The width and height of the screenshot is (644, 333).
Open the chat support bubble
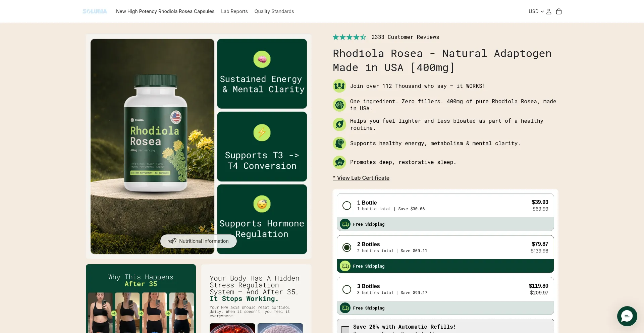[x=627, y=316]
